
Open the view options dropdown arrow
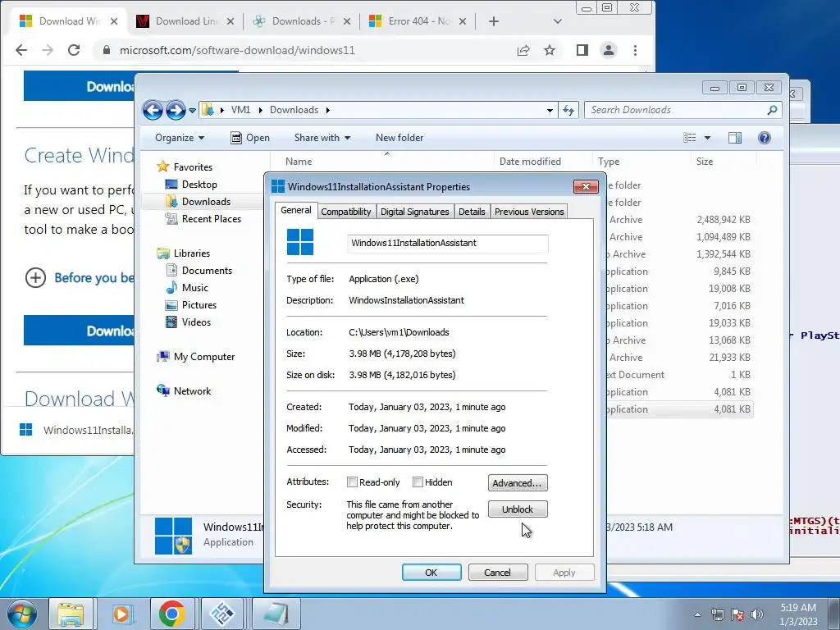coord(707,138)
